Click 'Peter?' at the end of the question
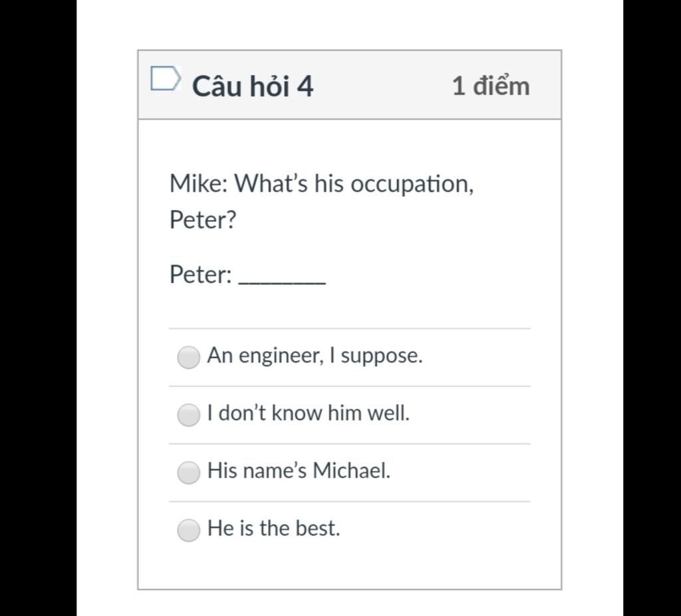 (x=203, y=220)
